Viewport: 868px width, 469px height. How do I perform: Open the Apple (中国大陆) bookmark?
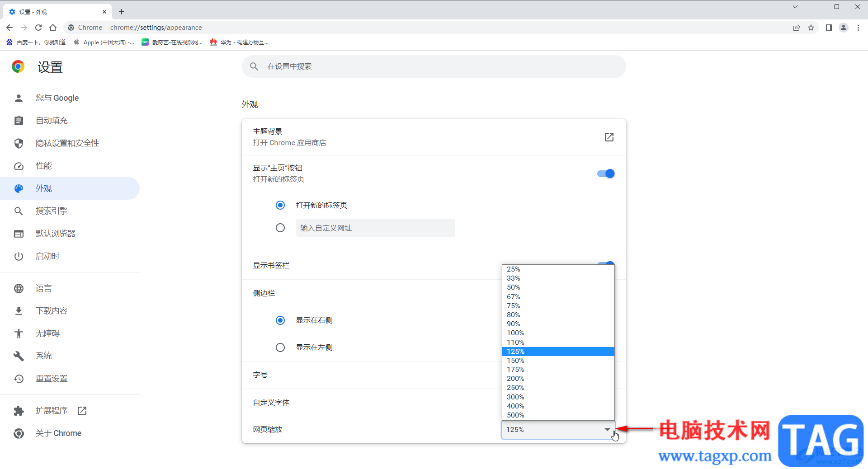(104, 42)
